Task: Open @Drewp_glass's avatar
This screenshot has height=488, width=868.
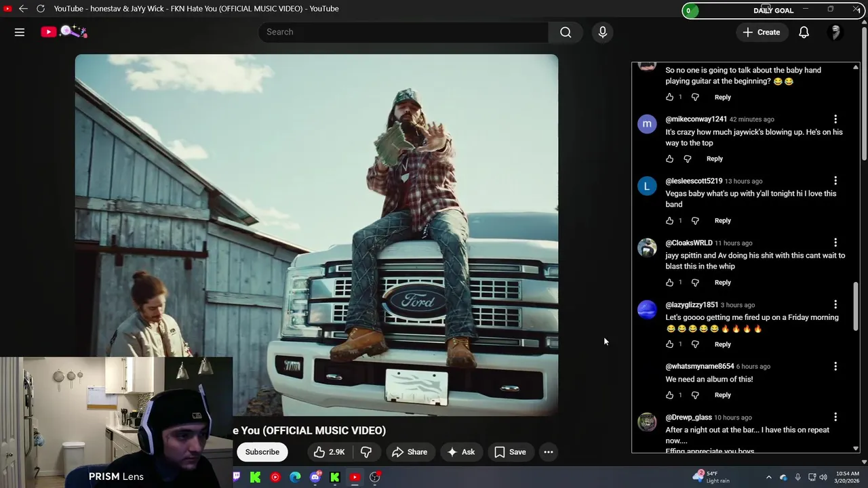Action: tap(647, 422)
